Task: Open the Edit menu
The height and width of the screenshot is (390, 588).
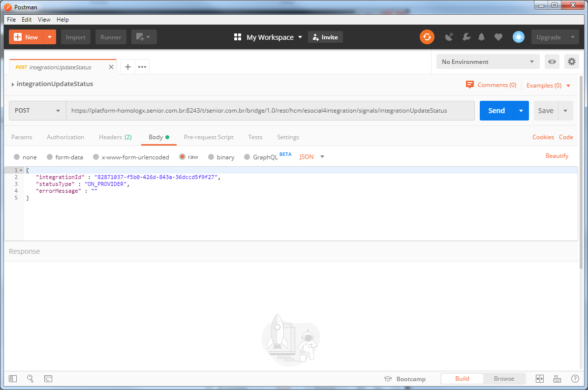Action: click(26, 20)
